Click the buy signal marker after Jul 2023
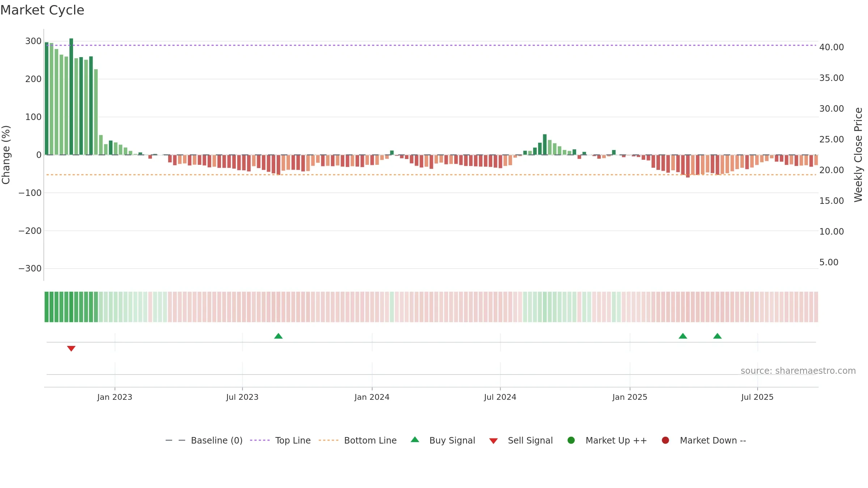This screenshot has height=488, width=868. point(278,336)
